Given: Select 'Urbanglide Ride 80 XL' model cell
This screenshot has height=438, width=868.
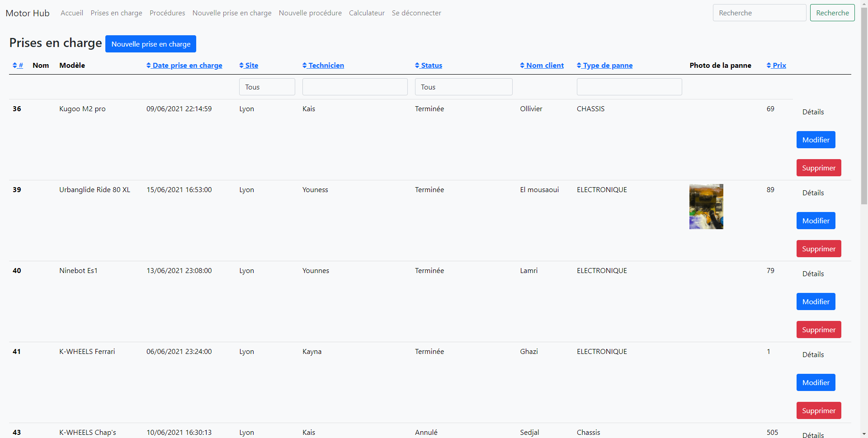Looking at the screenshot, I should pos(94,190).
